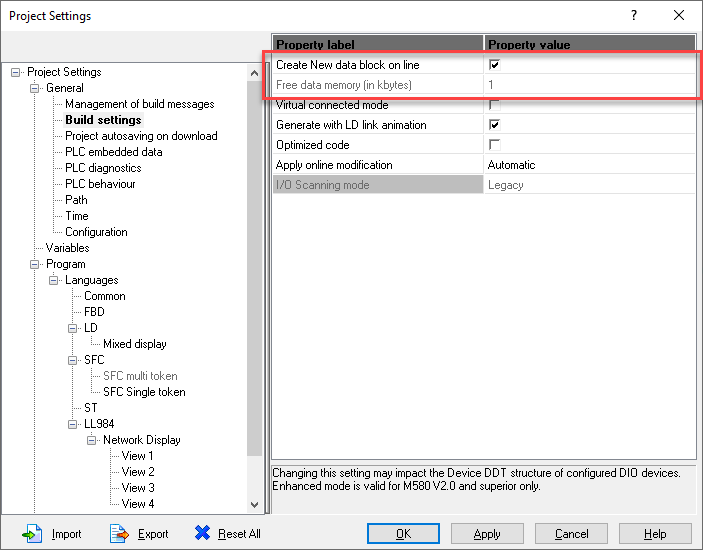This screenshot has height=550, width=703.
Task: Close the Project Settings dialog
Action: tap(679, 15)
